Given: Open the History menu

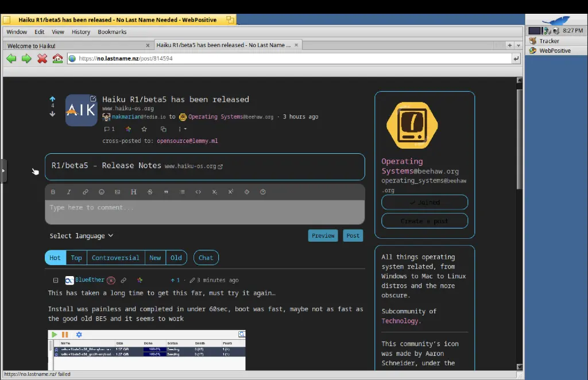Looking at the screenshot, I should (81, 32).
